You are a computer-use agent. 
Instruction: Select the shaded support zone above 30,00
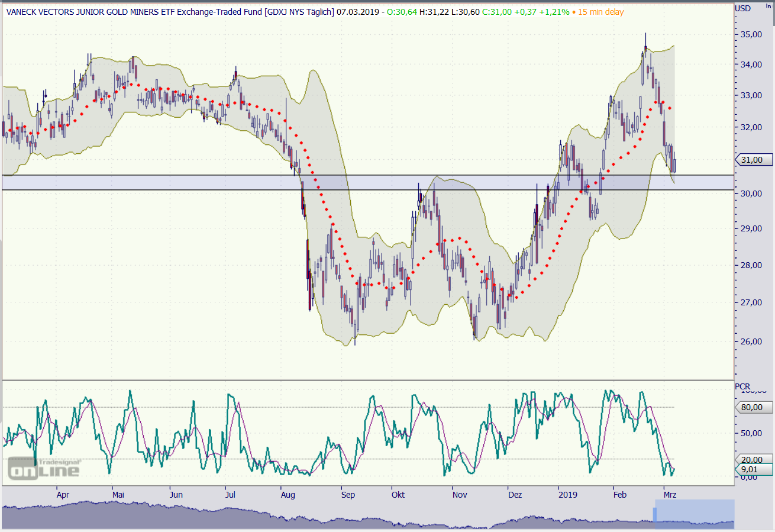(367, 182)
